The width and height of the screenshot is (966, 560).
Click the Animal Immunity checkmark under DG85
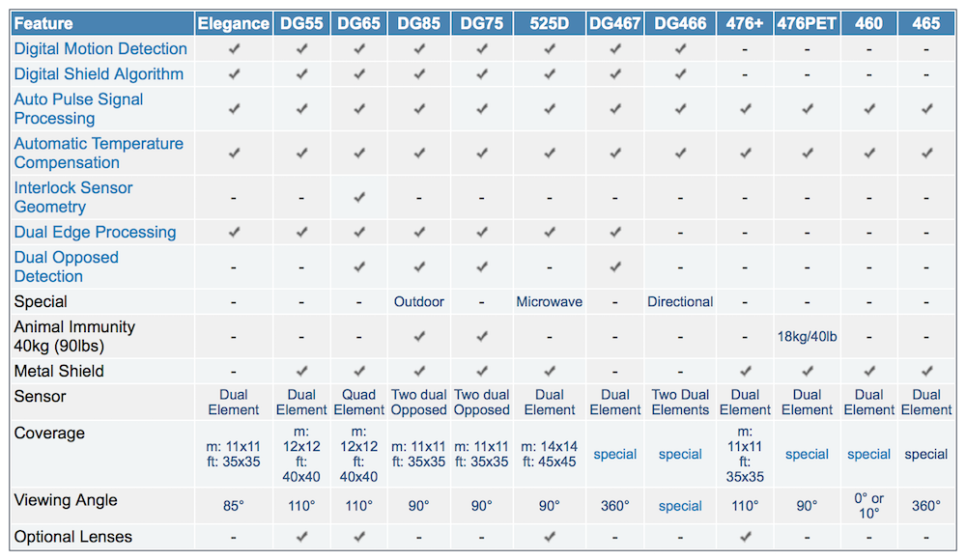point(419,336)
